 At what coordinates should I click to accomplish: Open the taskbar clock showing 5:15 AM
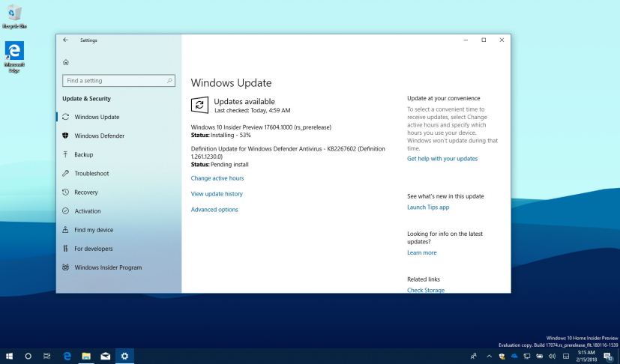click(x=586, y=356)
